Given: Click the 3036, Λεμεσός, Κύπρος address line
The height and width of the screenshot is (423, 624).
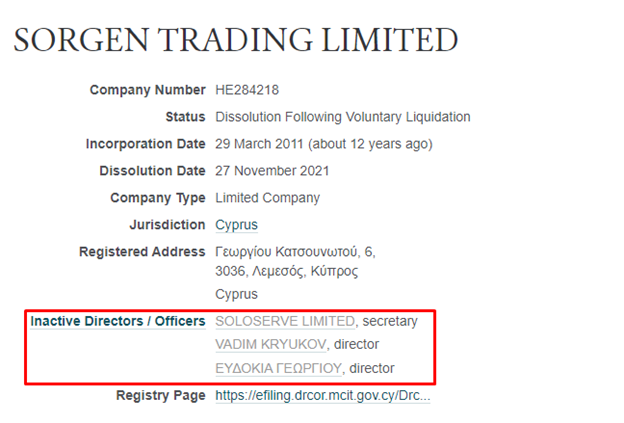Looking at the screenshot, I should [287, 271].
